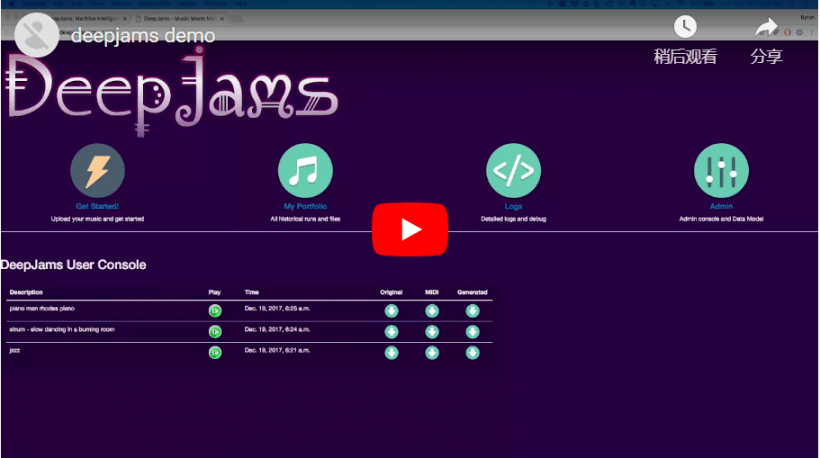Play the jazz track
The image size is (820, 458).
[x=215, y=352]
